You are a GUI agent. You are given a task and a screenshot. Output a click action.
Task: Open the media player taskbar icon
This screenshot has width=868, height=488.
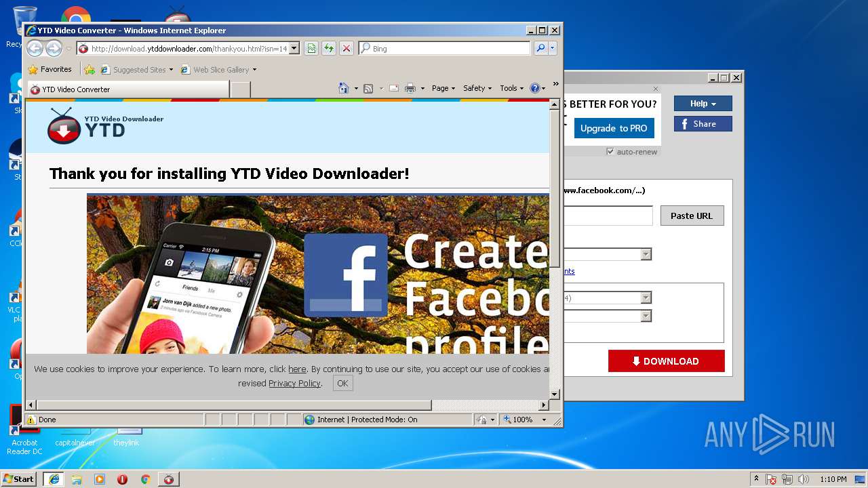[x=100, y=479]
